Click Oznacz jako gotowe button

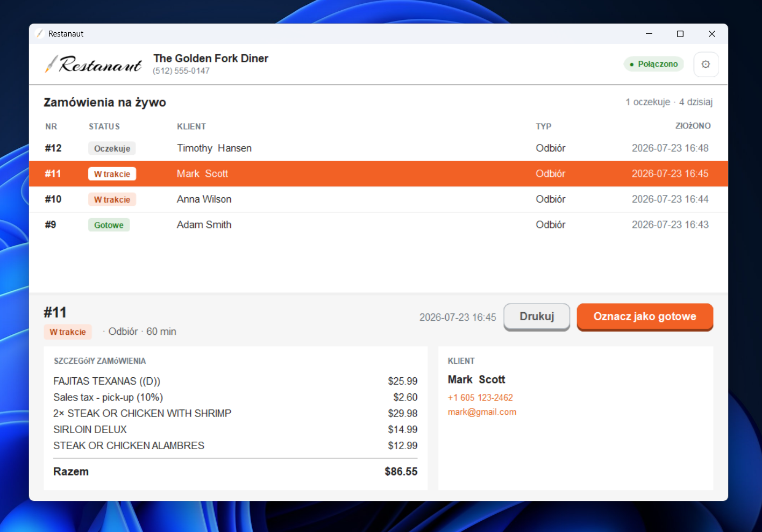click(x=645, y=317)
